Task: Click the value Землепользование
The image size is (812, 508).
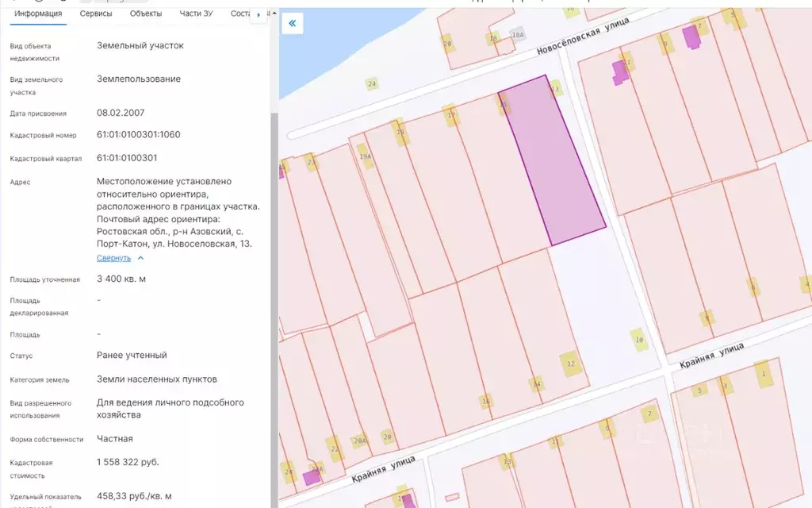Action: (139, 79)
